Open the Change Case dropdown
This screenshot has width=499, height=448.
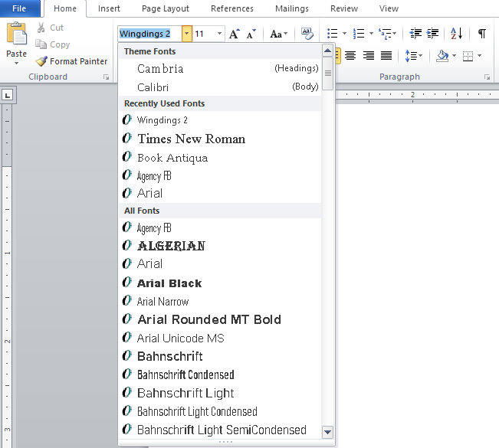(278, 34)
